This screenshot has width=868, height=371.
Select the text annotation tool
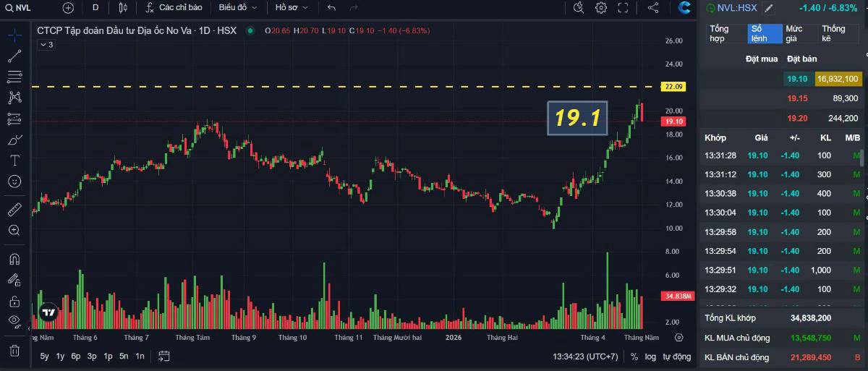coord(14,160)
